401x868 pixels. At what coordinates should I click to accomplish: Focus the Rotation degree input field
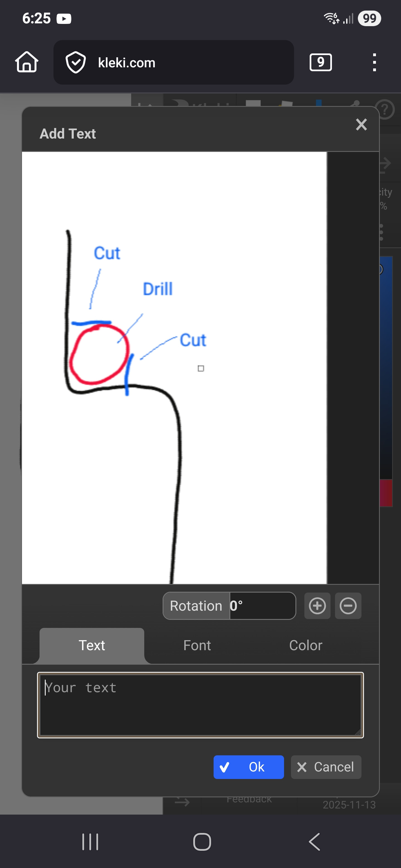[x=262, y=605]
